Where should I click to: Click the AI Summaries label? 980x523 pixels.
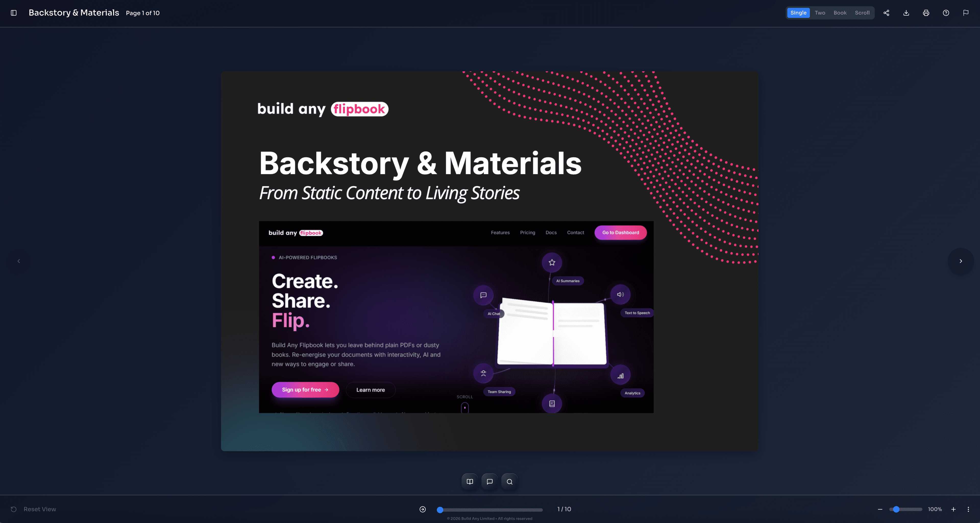tap(568, 281)
